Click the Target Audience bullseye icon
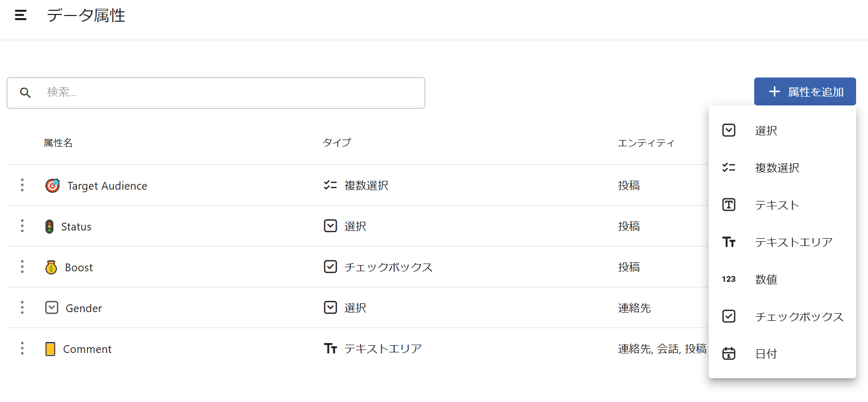This screenshot has height=402, width=868. 53,185
